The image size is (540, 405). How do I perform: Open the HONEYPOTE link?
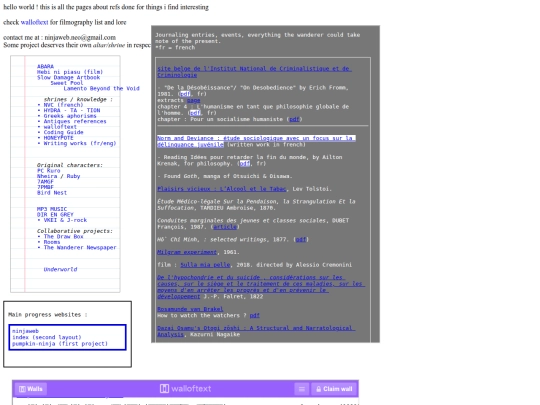pos(59,138)
